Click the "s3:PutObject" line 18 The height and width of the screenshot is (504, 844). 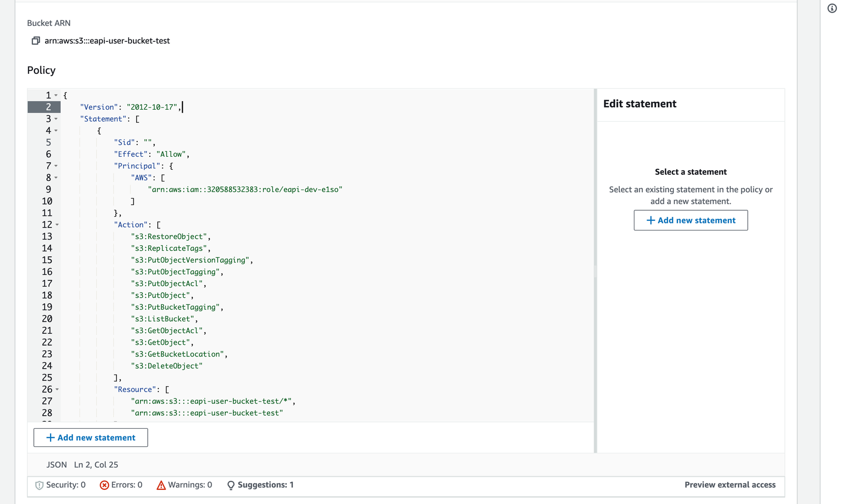tap(162, 295)
